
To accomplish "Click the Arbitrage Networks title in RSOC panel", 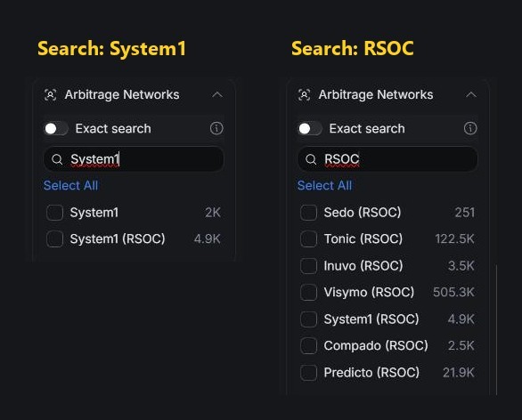I will (376, 95).
